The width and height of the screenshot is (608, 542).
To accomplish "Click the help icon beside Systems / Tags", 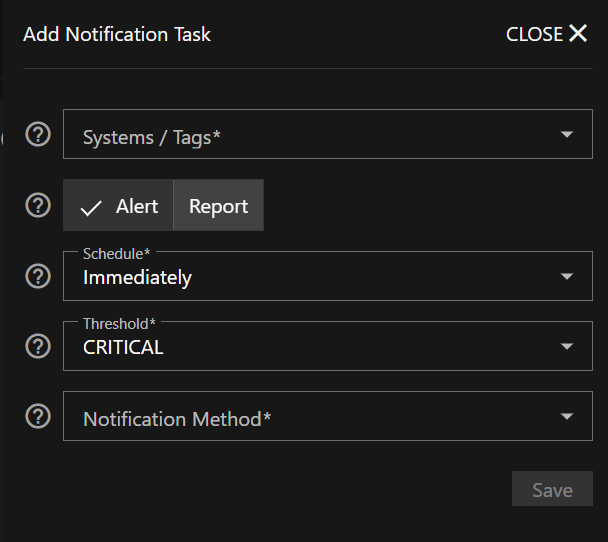I will tap(38, 135).
